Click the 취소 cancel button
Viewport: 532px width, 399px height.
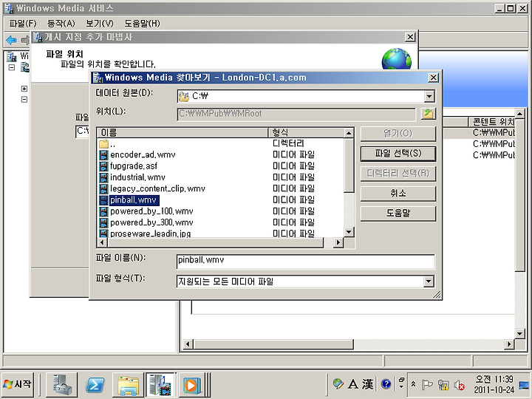(398, 194)
